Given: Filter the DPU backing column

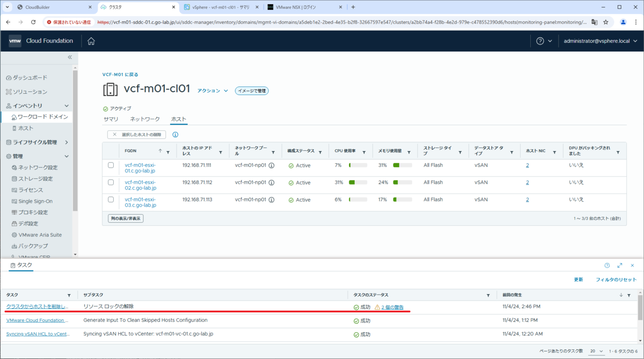Looking at the screenshot, I should click(x=618, y=152).
